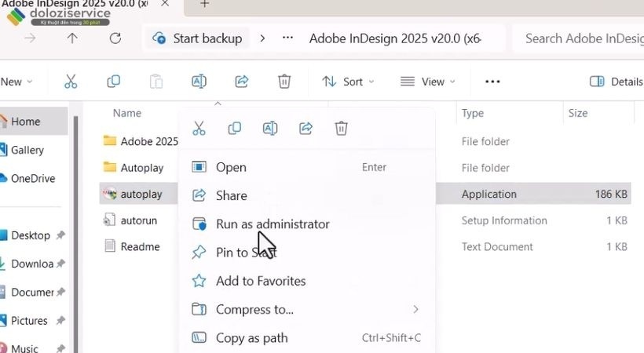Open the New dropdown menu
This screenshot has height=353, width=644.
point(16,82)
